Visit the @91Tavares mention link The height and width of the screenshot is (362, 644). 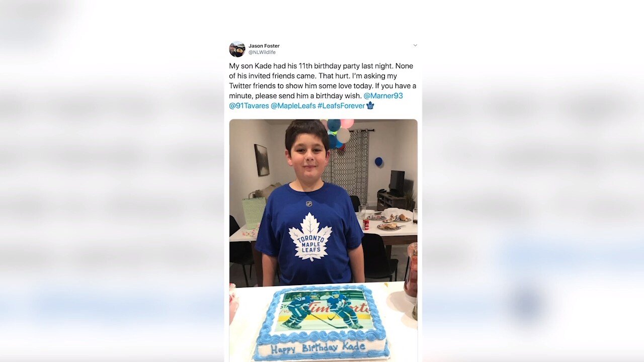pos(249,106)
